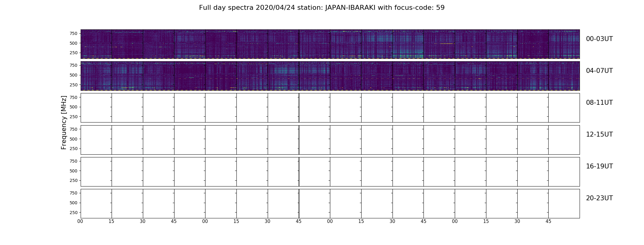Click the empty 20-23UT plot panel
644x245 pixels.
(x=330, y=203)
